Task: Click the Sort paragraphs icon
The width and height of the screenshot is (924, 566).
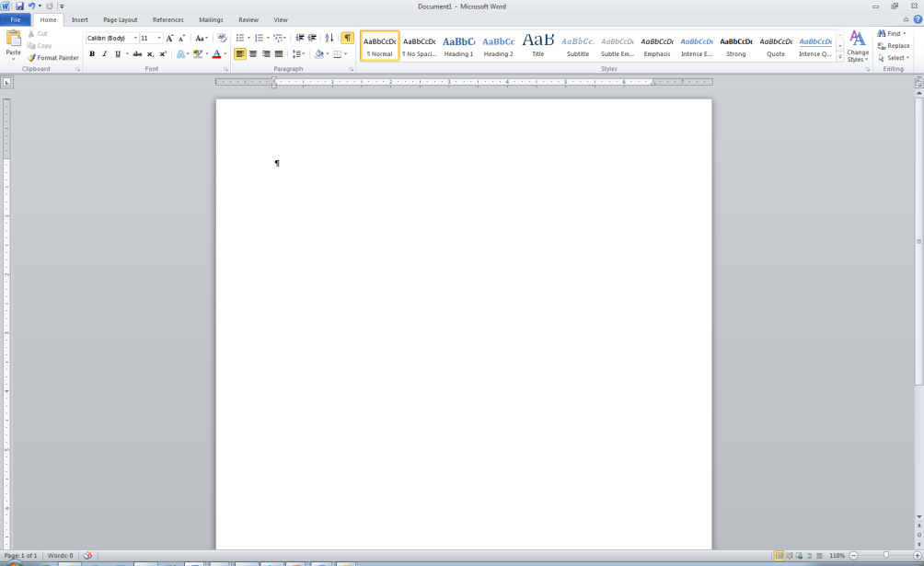Action: pyautogui.click(x=329, y=38)
